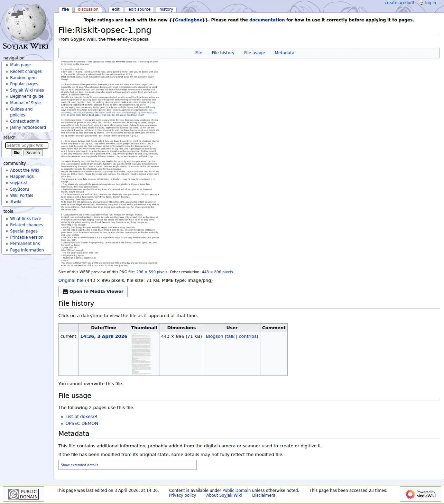Open What links here tool

click(26, 219)
